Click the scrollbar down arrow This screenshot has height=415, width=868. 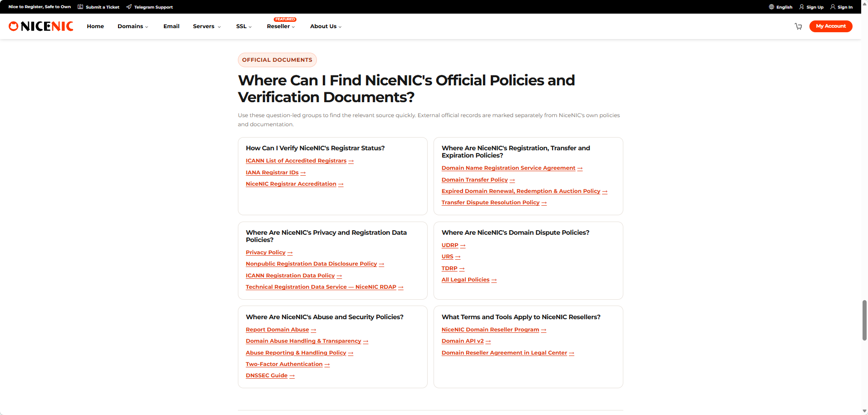click(x=864, y=411)
